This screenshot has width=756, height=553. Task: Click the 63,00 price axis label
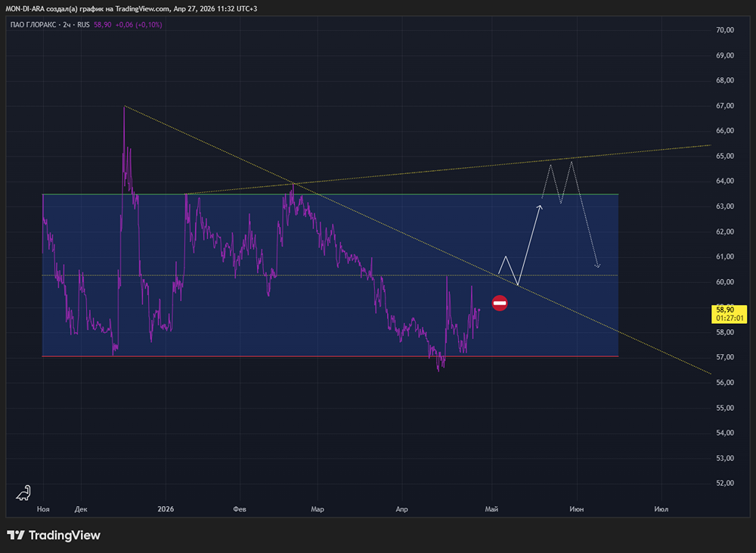(x=725, y=206)
